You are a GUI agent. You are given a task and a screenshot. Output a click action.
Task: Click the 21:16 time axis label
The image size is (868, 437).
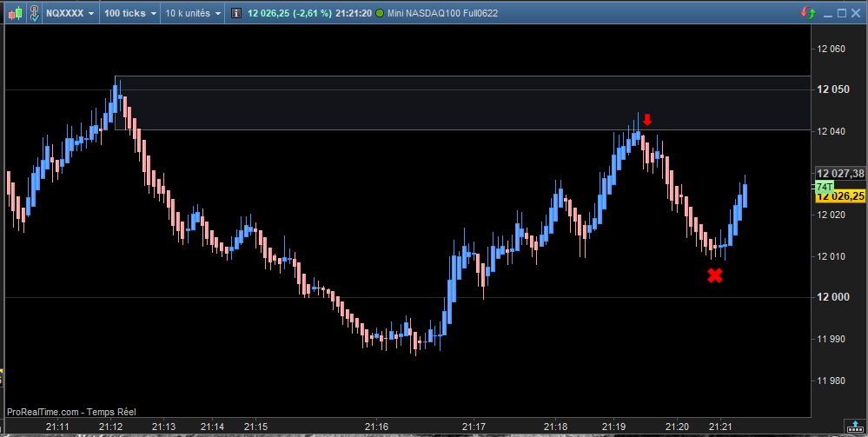tap(376, 427)
